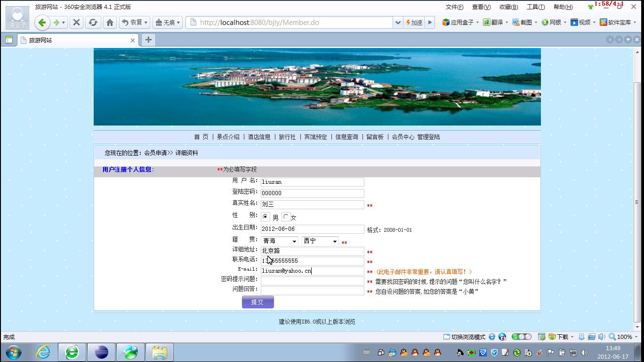Switch to the 旅游网站 tab

(x=78, y=40)
